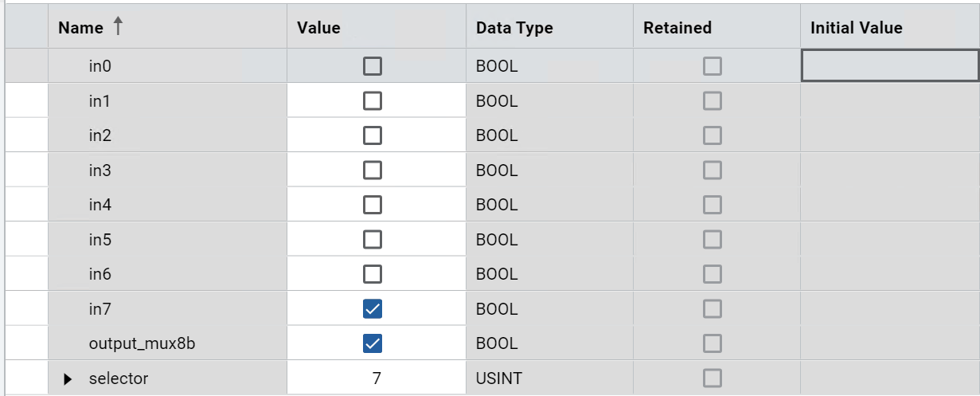The image size is (980, 396).
Task: Toggle Retained checkbox for selector
Action: 713,378
